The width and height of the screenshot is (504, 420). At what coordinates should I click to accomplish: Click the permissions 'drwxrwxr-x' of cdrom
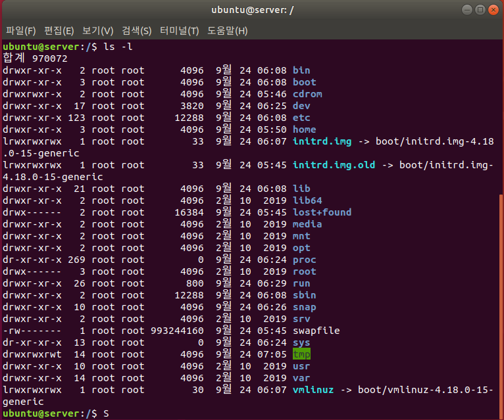32,94
